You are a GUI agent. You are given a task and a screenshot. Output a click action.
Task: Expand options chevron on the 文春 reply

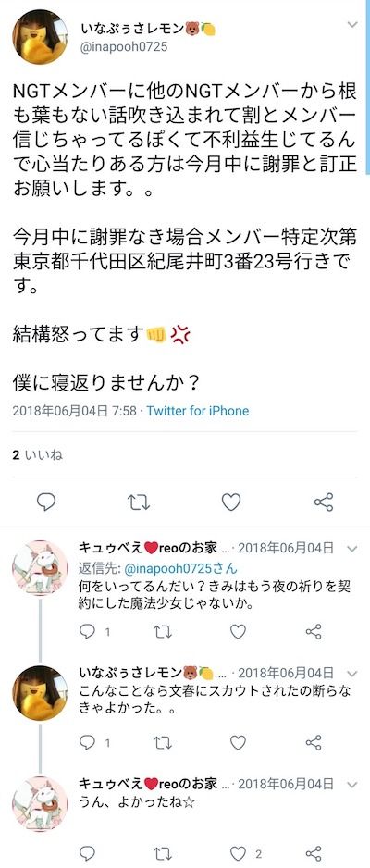[x=352, y=673]
